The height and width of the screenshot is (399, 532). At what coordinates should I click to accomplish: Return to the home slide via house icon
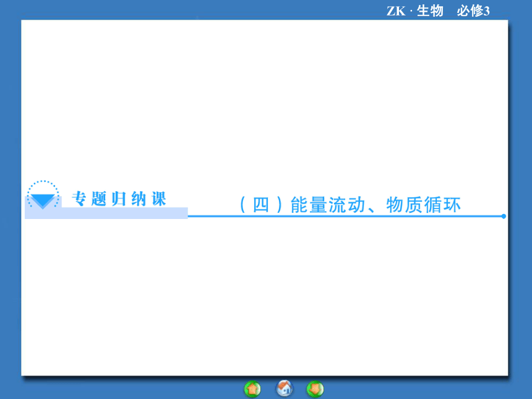click(x=285, y=388)
